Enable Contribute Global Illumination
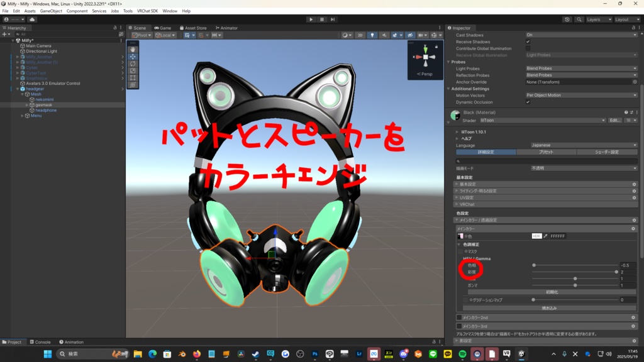Image resolution: width=644 pixels, height=362 pixels. [528, 48]
